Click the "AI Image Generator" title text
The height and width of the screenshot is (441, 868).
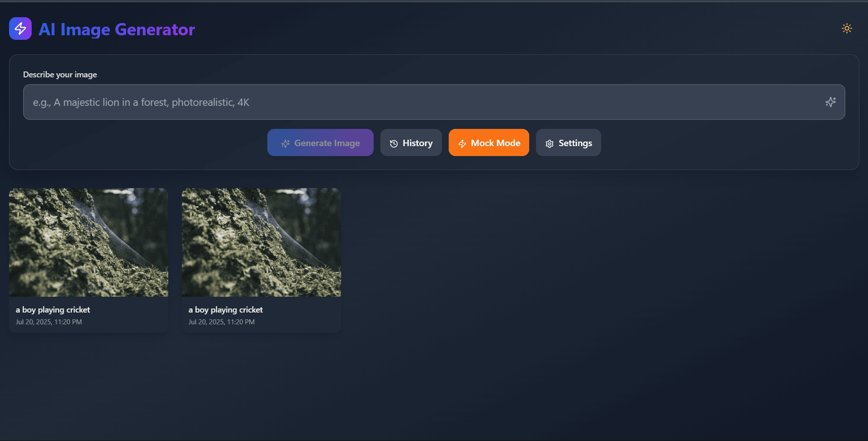click(x=117, y=29)
